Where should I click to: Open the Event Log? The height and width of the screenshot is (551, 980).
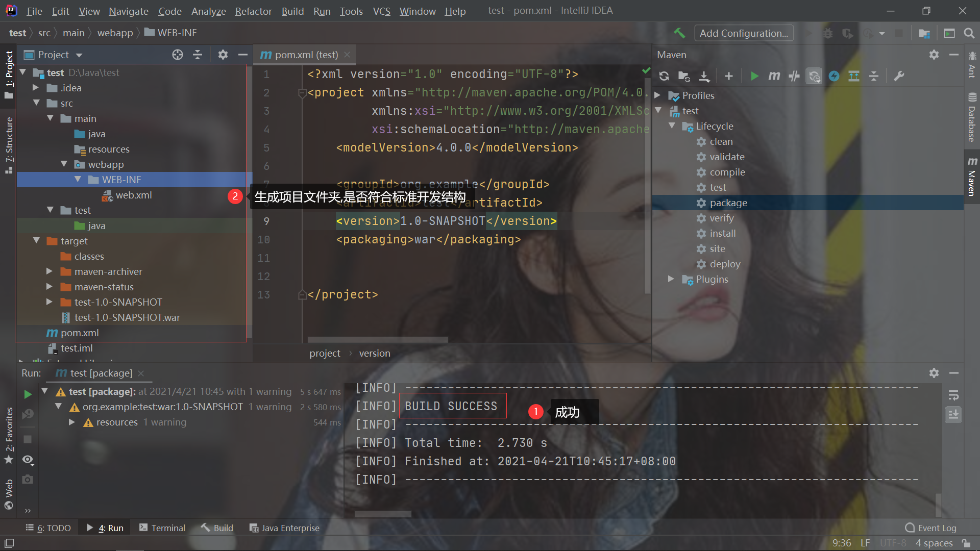click(930, 528)
